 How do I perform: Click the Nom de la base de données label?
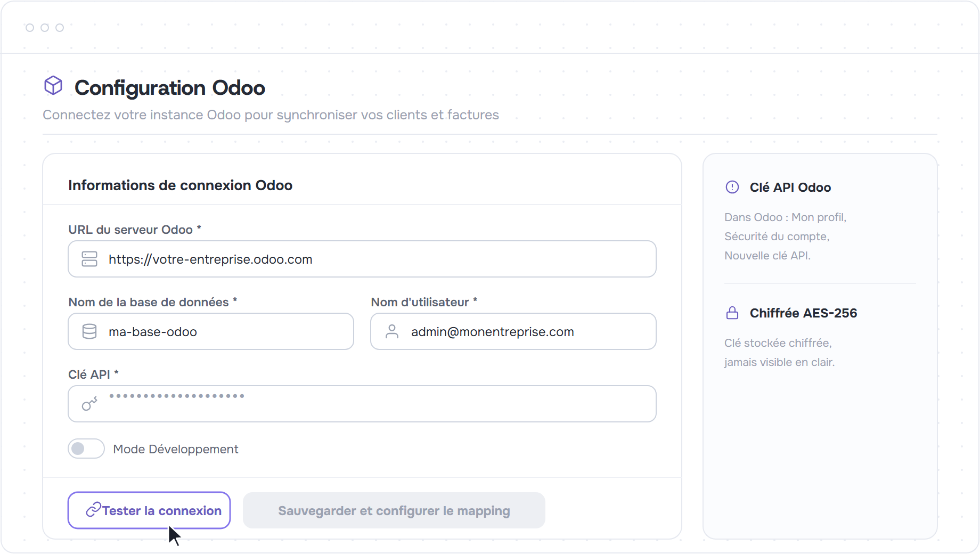(x=153, y=302)
